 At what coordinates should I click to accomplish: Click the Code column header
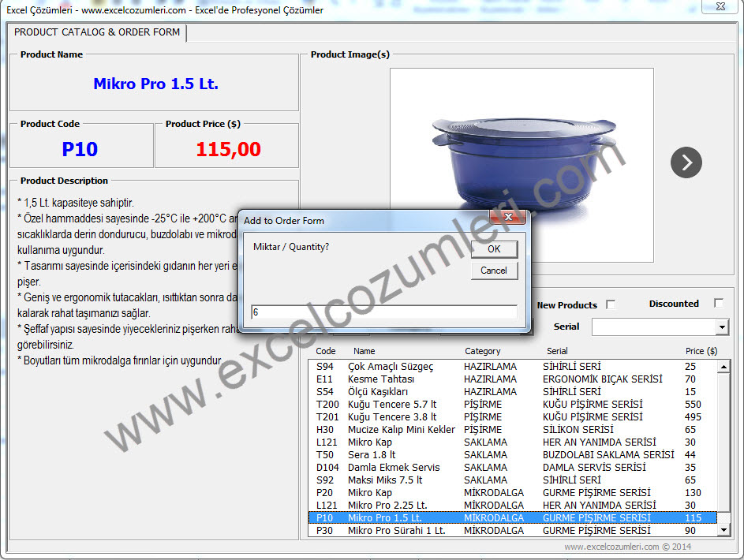pos(326,351)
